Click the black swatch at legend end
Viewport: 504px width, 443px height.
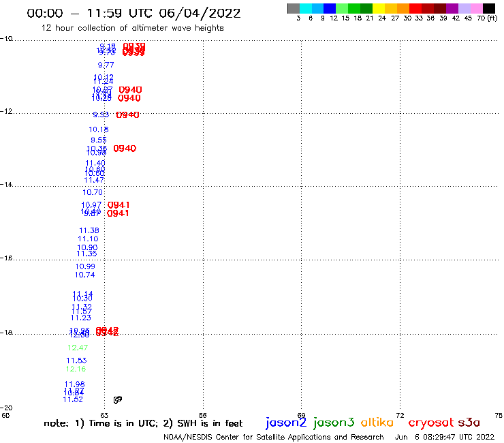pos(488,8)
